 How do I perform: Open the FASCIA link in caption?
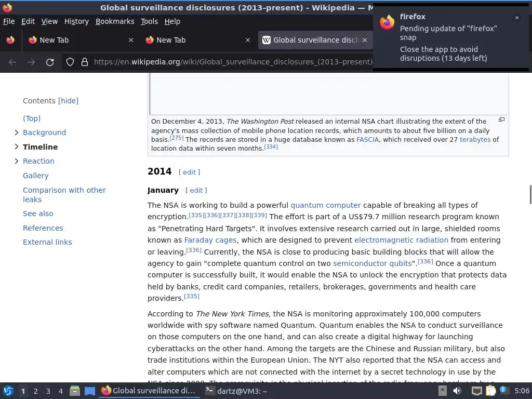pos(367,139)
